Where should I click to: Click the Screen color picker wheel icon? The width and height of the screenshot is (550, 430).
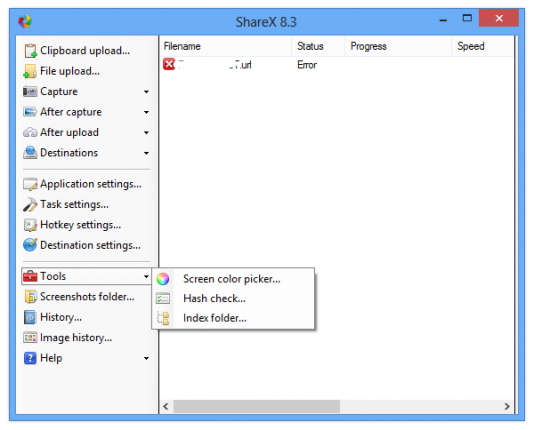click(163, 279)
